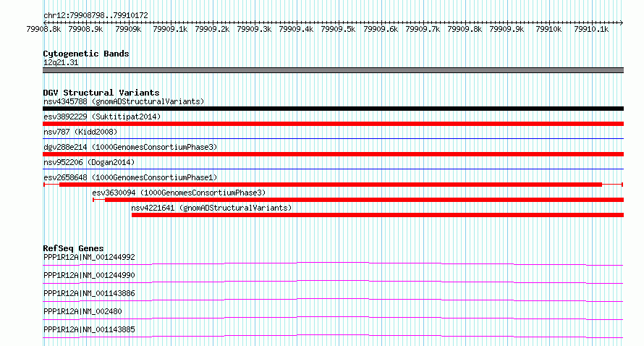
Task: Open transcript PPP1R12A|NM_001143886 label
Action: tap(89, 293)
